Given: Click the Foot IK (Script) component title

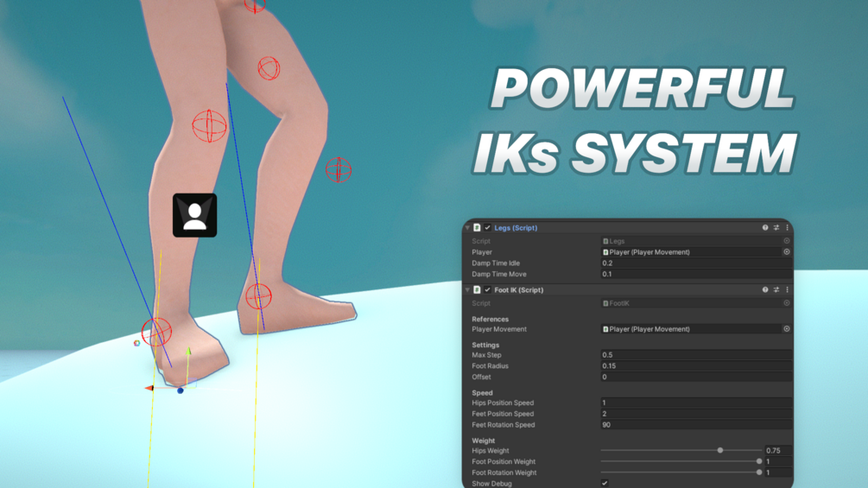Looking at the screenshot, I should pyautogui.click(x=519, y=290).
